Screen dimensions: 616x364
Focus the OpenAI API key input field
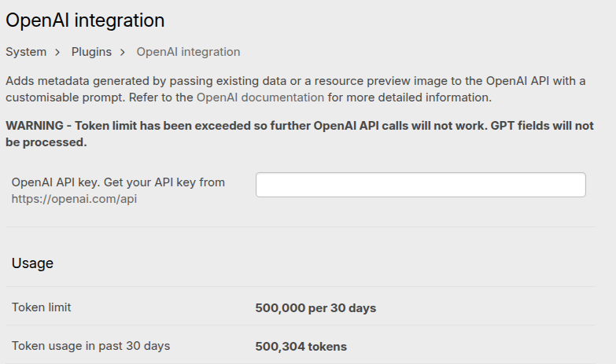(x=420, y=185)
